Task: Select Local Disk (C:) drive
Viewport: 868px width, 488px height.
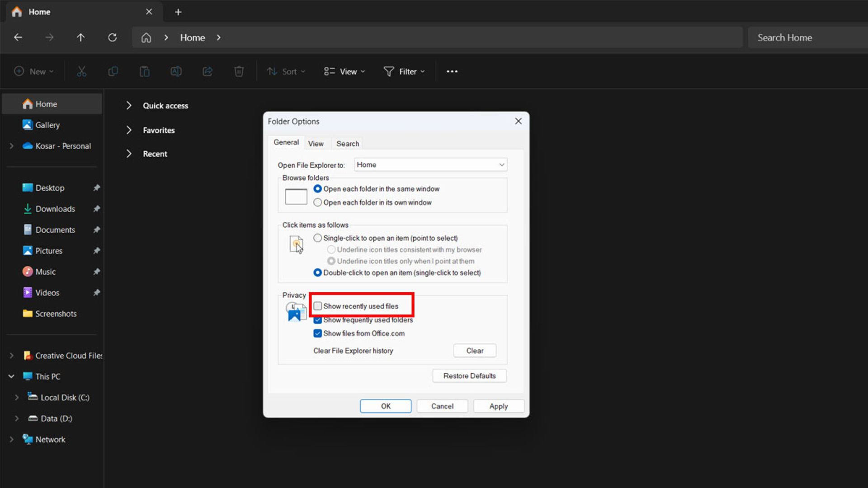Action: click(x=65, y=398)
